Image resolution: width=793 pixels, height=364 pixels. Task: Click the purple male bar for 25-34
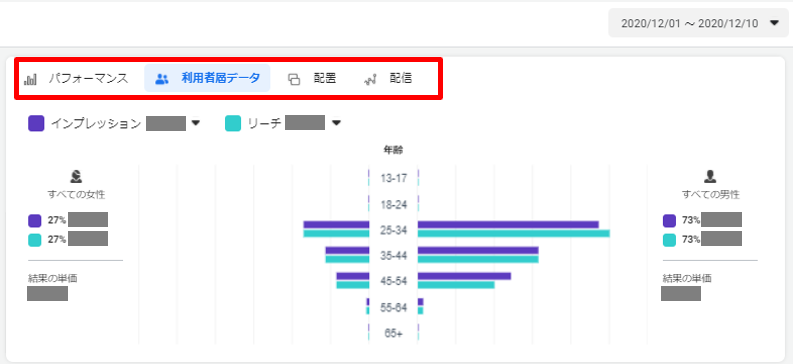[508, 224]
